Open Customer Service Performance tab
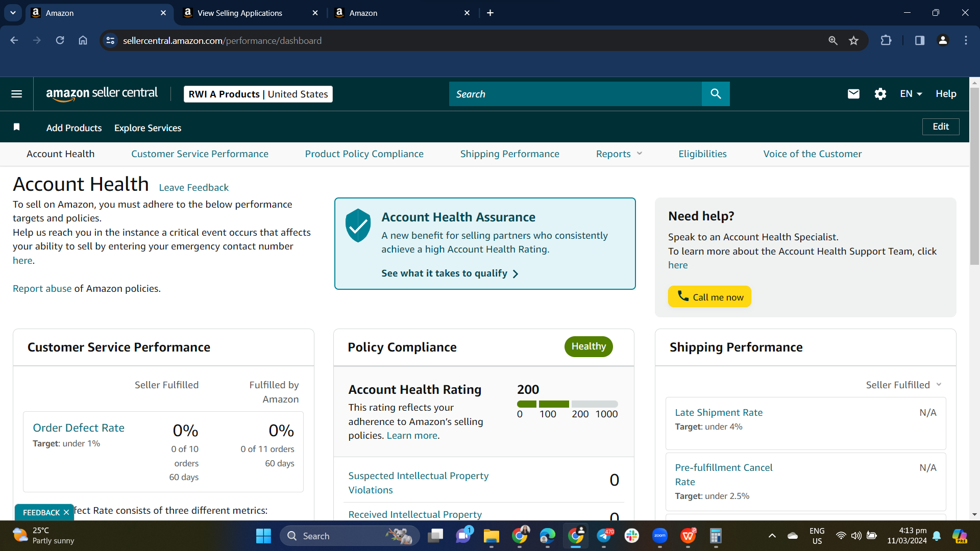Screen dimensions: 980x551 (200, 154)
